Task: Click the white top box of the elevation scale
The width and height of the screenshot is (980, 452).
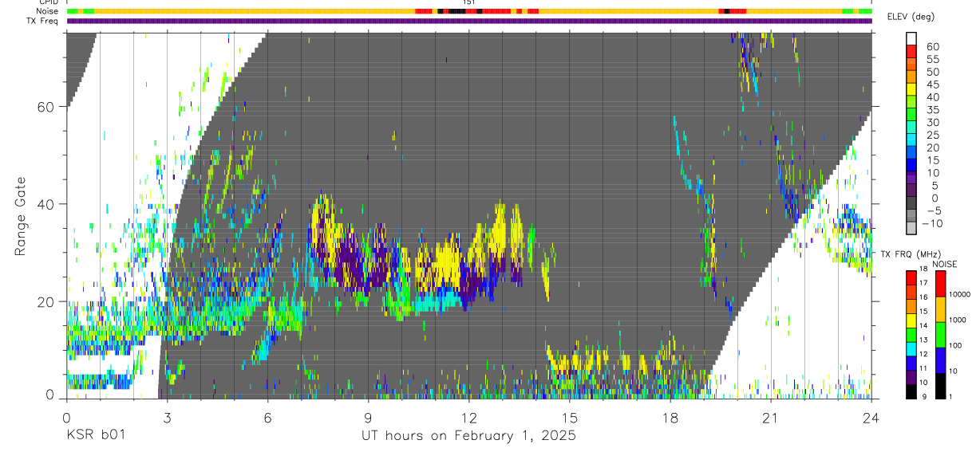Action: pyautogui.click(x=912, y=39)
